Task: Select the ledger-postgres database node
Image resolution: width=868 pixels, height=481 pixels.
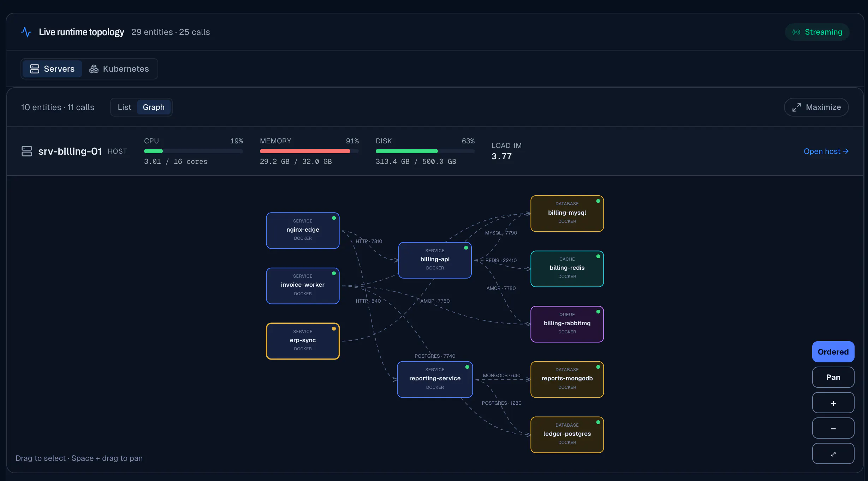Action: (567, 435)
